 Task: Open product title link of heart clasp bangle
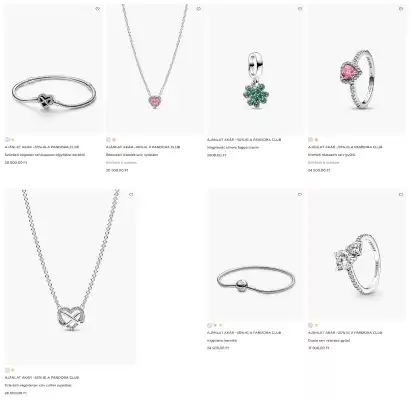coord(45,155)
